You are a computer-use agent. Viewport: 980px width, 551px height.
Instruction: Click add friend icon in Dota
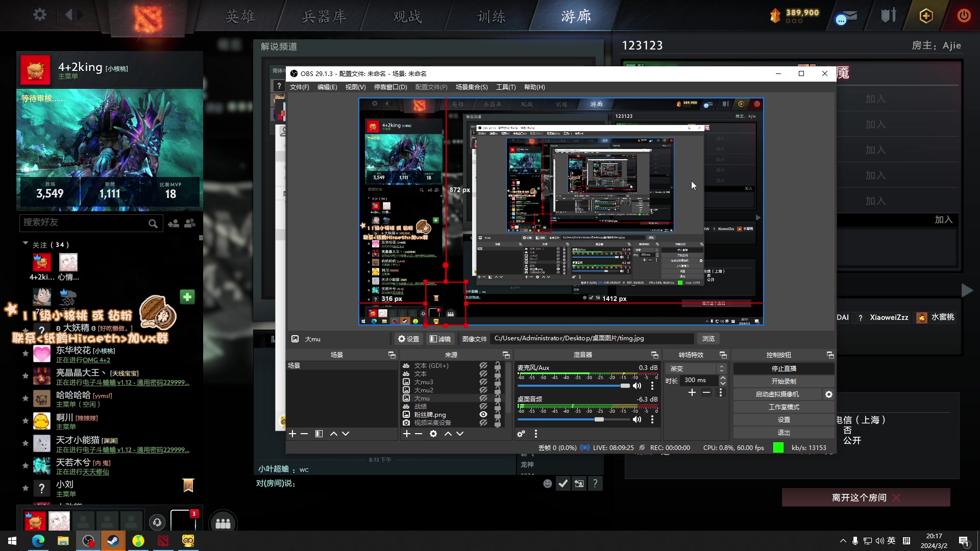[174, 223]
